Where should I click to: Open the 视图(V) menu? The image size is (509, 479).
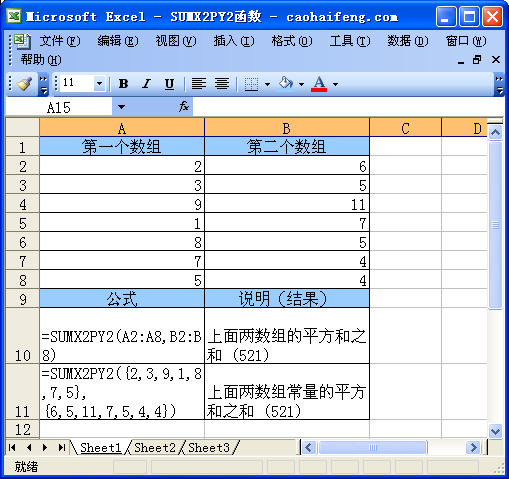tap(176, 41)
